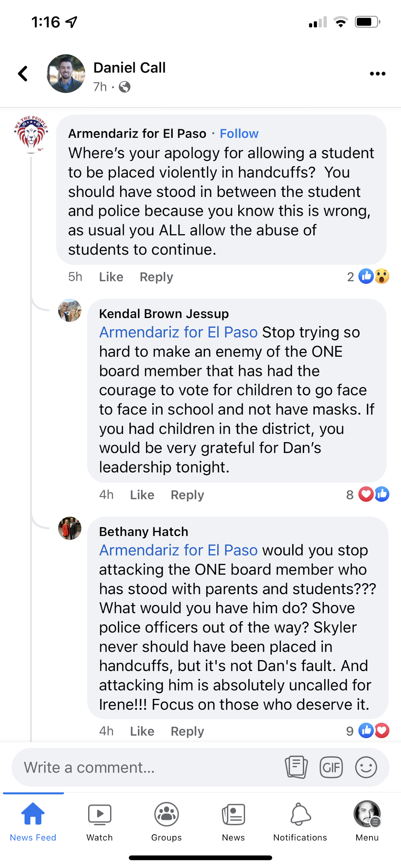The height and width of the screenshot is (868, 401).
Task: Open the emoji smiley picker
Action: 366,767
